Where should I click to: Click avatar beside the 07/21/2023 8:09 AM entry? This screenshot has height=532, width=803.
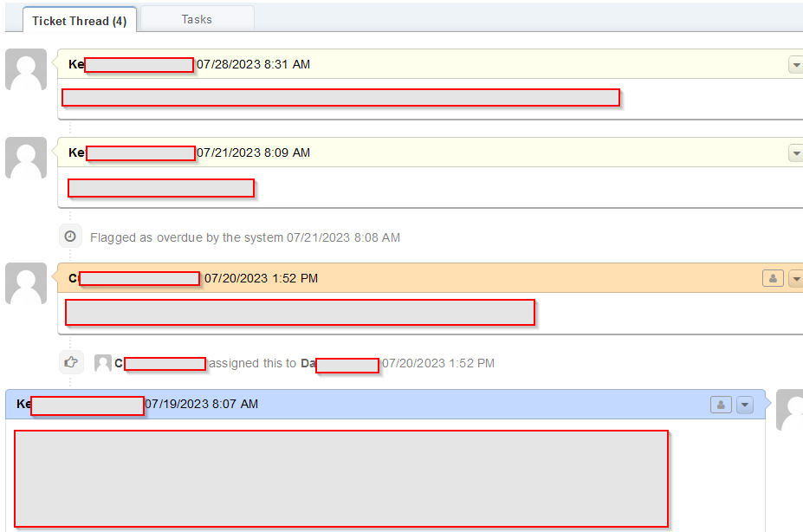(26, 159)
